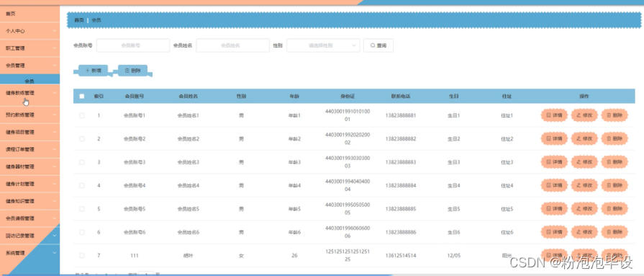The width and height of the screenshot is (644, 276).
Task: Click the 查询 search button
Action: (x=378, y=45)
